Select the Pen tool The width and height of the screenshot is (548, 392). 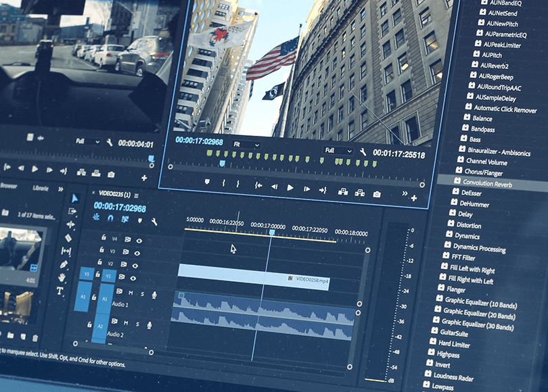click(64, 264)
